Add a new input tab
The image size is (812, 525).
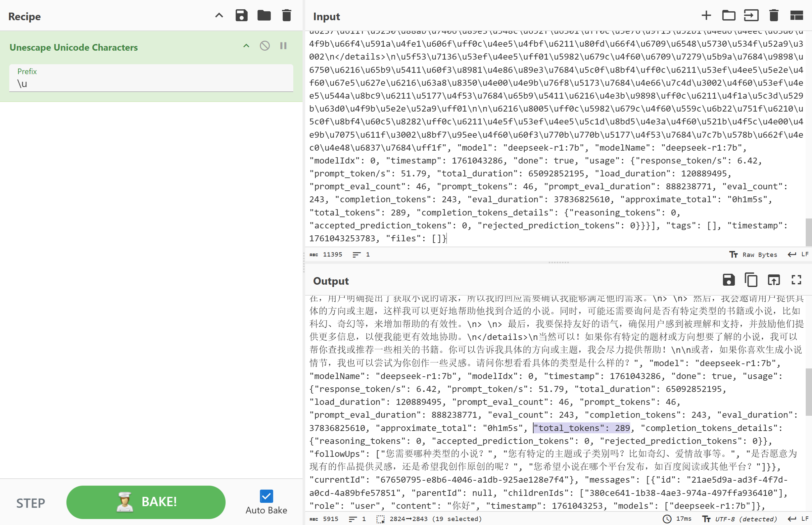[706, 16]
